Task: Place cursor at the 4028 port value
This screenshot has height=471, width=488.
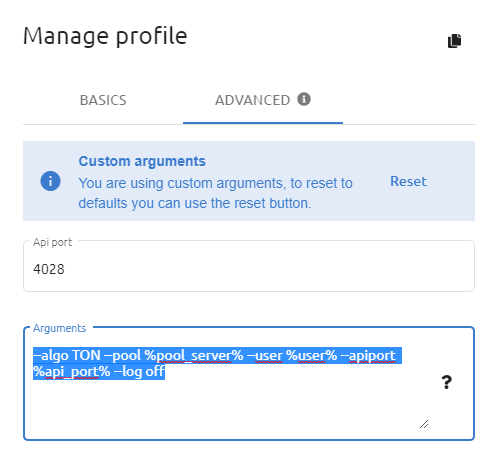Action: coord(49,269)
